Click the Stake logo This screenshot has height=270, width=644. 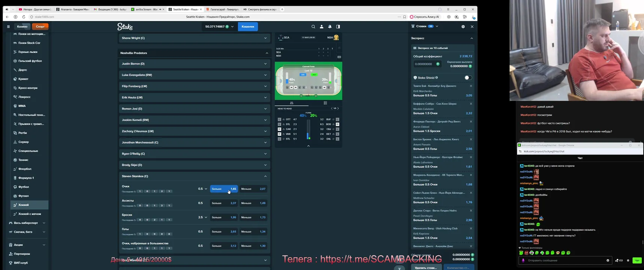coord(125,27)
